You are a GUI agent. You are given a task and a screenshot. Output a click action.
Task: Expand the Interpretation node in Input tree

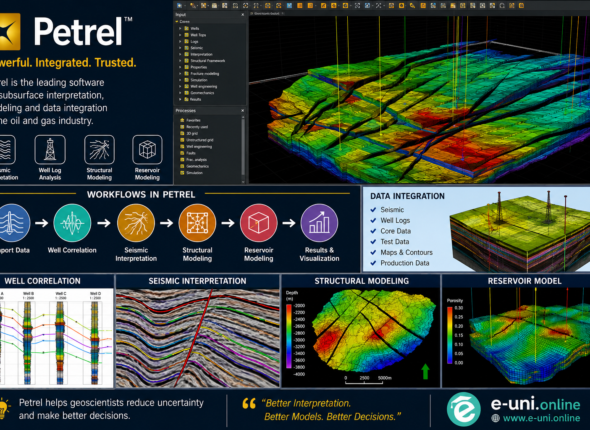tap(180, 54)
